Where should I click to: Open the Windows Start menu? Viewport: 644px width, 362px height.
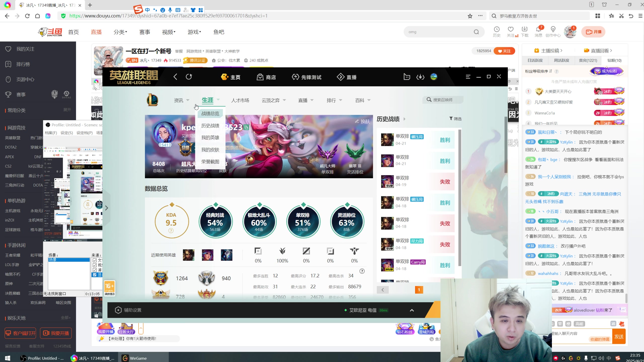[x=8, y=358]
